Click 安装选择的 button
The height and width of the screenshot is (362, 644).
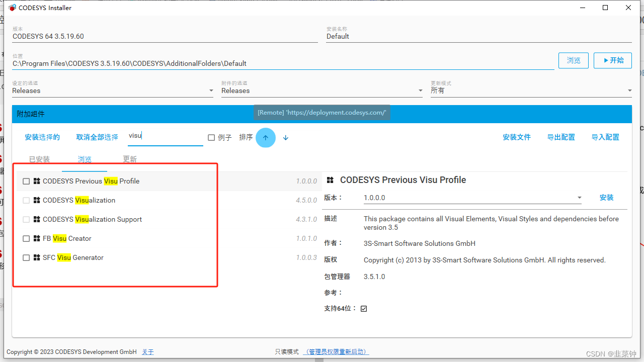pos(42,137)
